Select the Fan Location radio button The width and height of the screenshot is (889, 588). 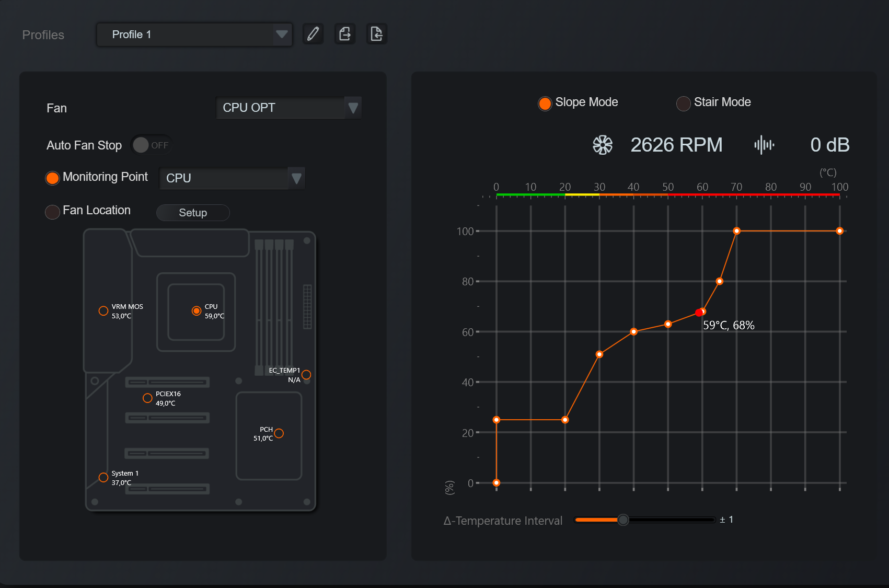[52, 212]
